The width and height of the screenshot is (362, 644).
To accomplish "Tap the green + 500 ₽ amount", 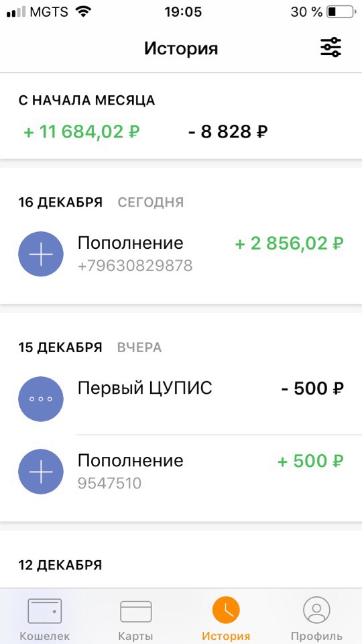I will [x=310, y=461].
